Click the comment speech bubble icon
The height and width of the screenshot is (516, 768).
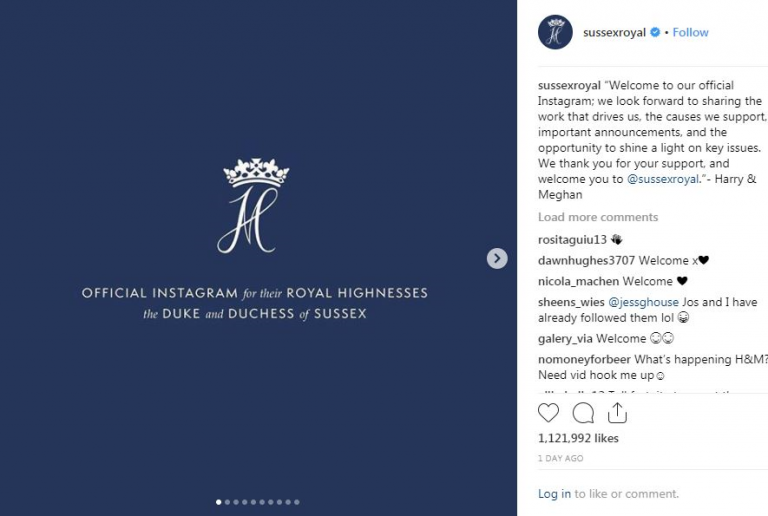coord(583,412)
